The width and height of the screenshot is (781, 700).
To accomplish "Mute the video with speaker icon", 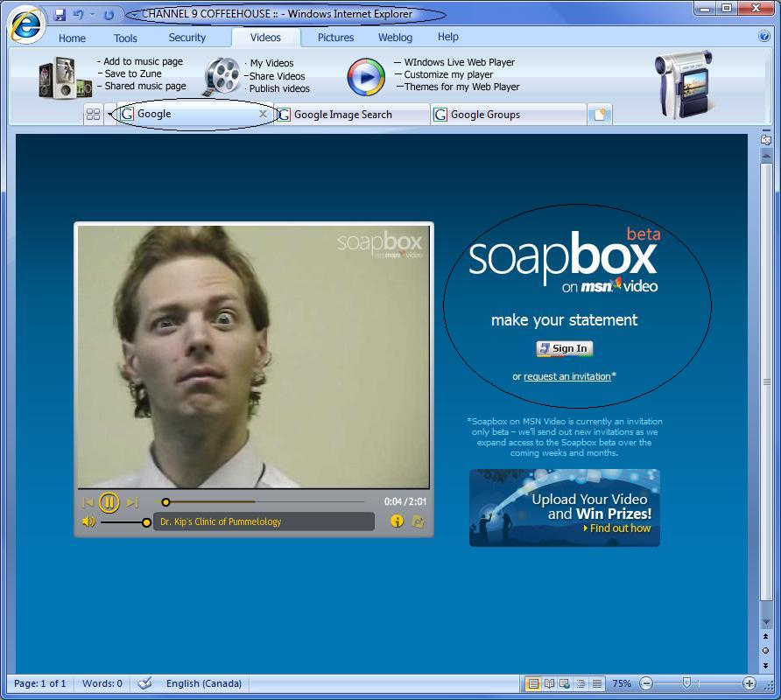I will [x=88, y=521].
